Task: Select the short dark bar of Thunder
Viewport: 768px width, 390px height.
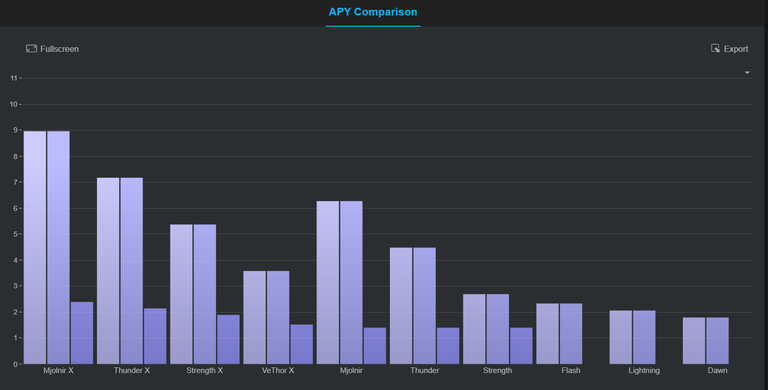Action: (x=448, y=346)
